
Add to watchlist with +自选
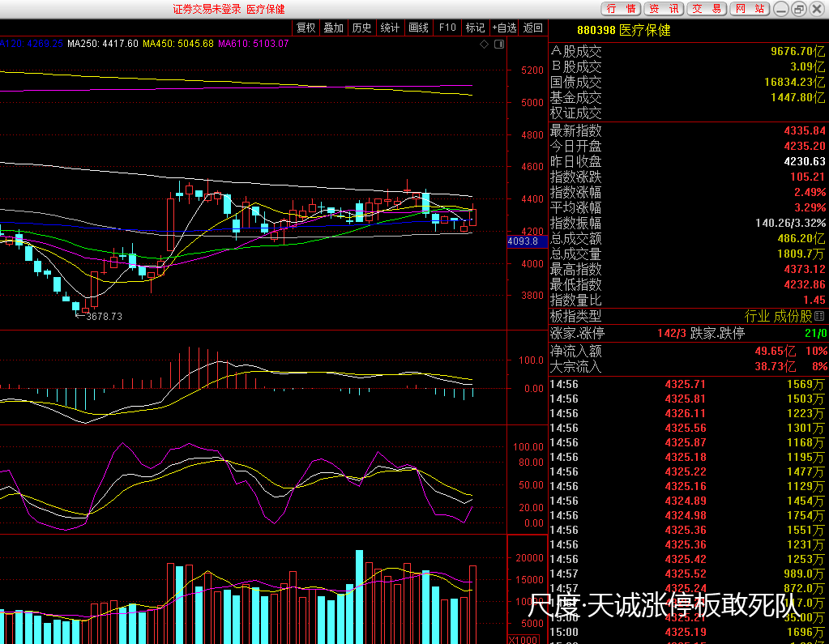(x=503, y=28)
